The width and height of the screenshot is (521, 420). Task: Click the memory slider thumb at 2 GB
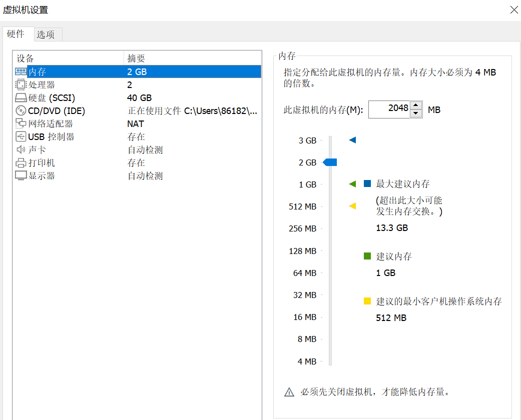pos(330,162)
